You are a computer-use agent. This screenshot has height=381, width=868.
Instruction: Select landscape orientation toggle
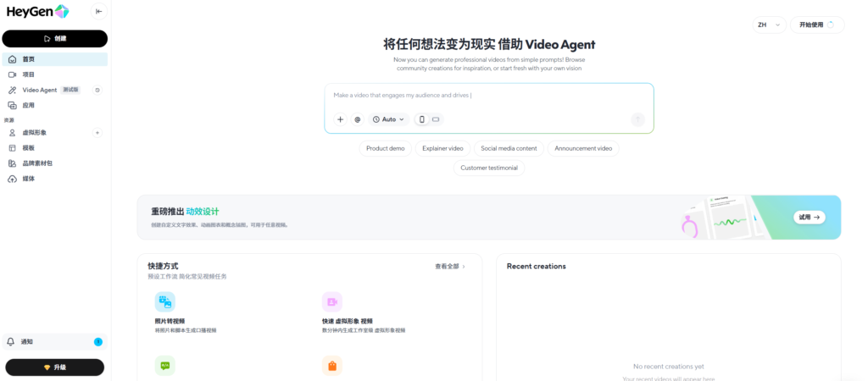click(x=436, y=119)
